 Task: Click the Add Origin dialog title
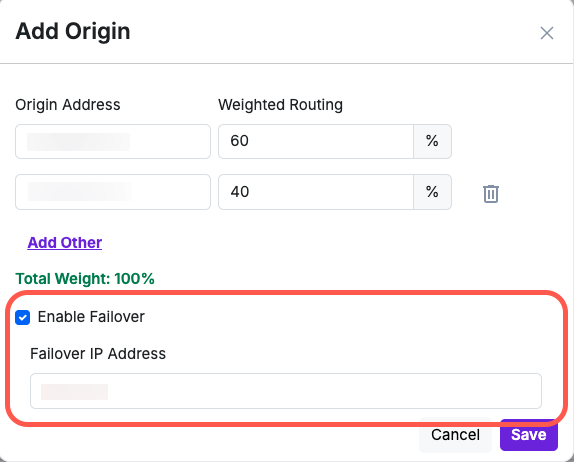click(73, 31)
